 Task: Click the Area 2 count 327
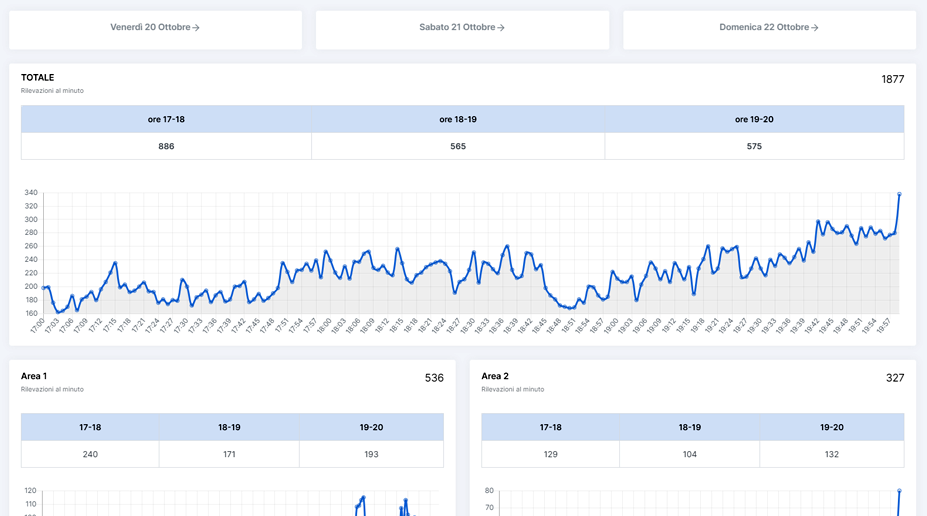[895, 378]
